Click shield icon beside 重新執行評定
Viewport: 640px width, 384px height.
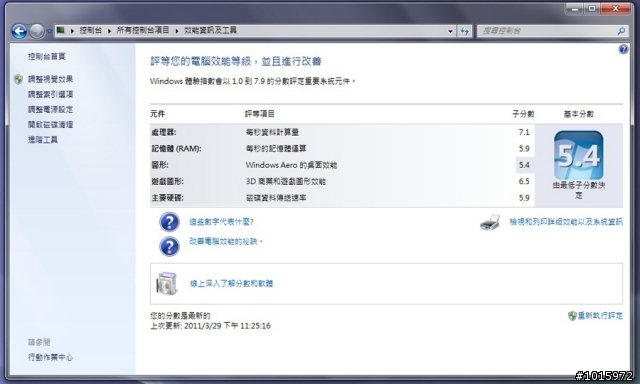572,315
